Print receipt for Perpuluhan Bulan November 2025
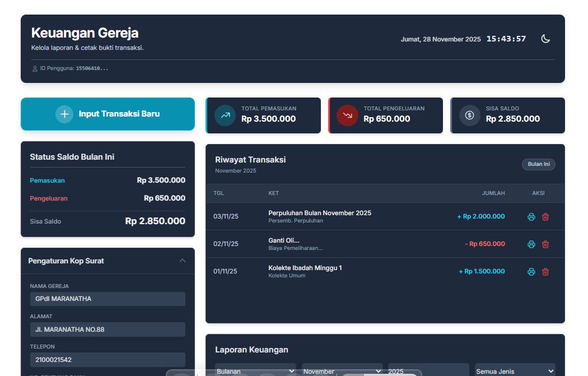Screen dimensions: 588x376 point(531,217)
